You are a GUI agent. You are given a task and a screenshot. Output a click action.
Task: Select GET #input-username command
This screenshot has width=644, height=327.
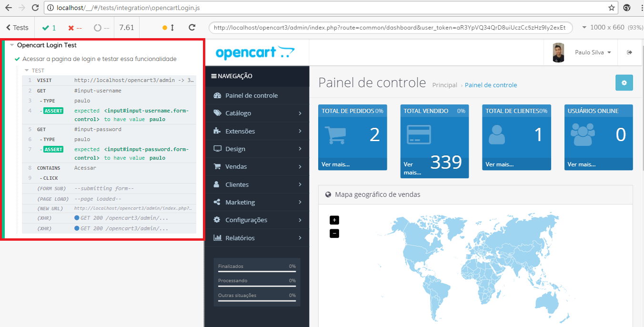coord(109,91)
